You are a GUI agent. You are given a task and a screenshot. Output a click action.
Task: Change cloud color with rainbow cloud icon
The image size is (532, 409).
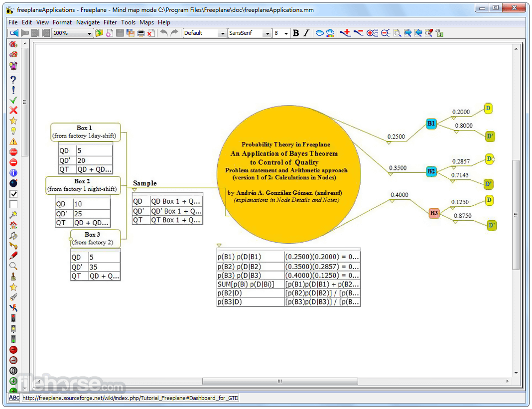pyautogui.click(x=330, y=33)
